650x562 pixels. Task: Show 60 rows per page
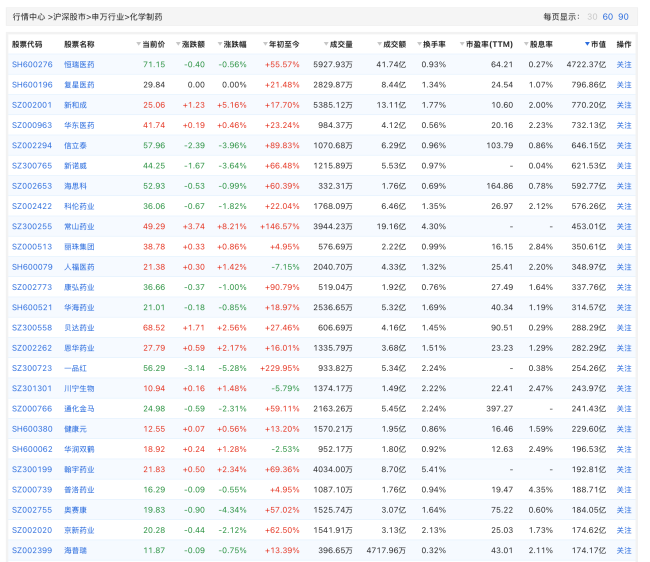607,16
